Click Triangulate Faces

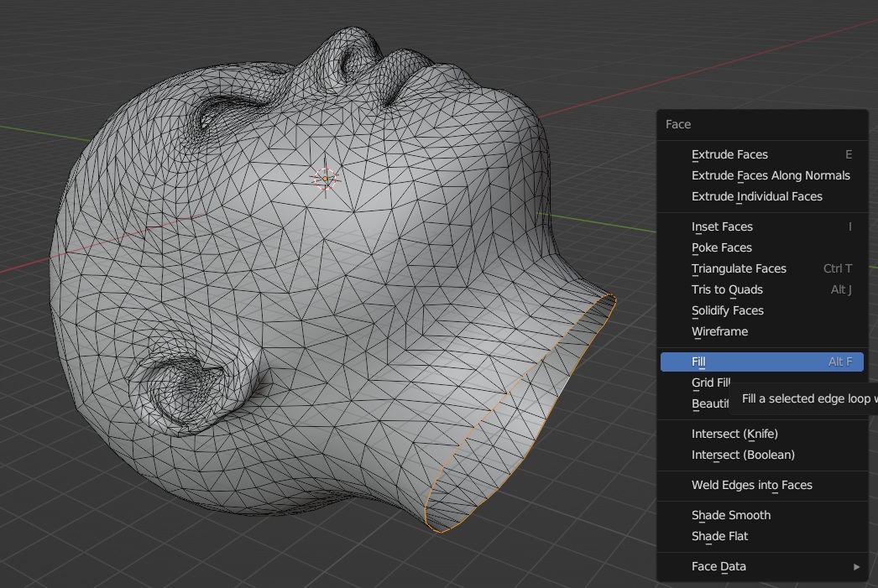click(x=739, y=268)
